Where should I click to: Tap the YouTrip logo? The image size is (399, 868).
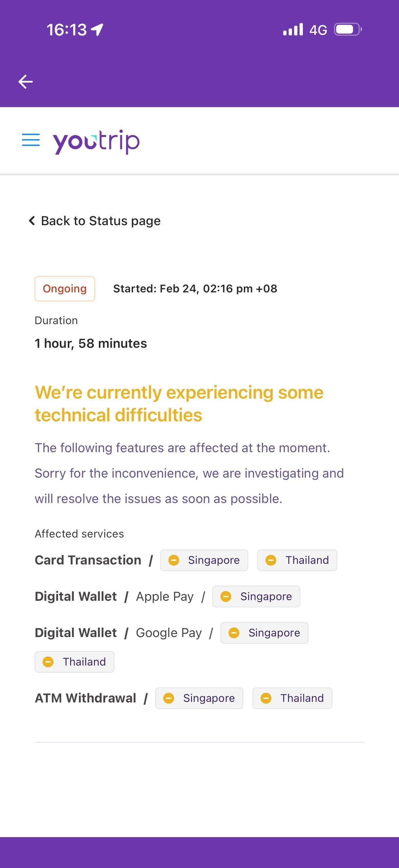pos(96,141)
